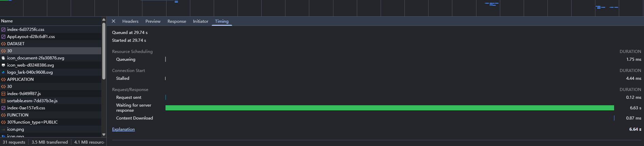Click the scrollbar up arrow in request list
The image size is (644, 146).
pos(104,20)
